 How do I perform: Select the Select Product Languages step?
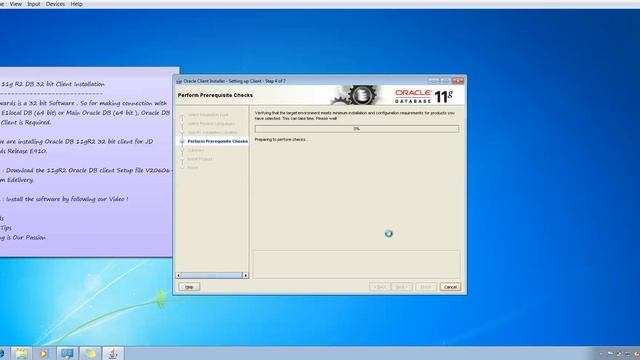211,124
